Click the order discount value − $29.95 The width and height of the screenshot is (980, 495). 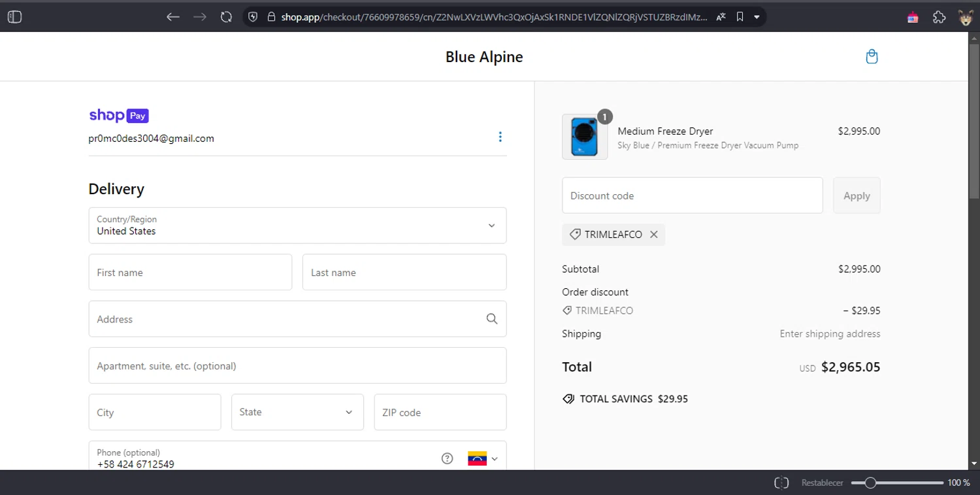862,311
